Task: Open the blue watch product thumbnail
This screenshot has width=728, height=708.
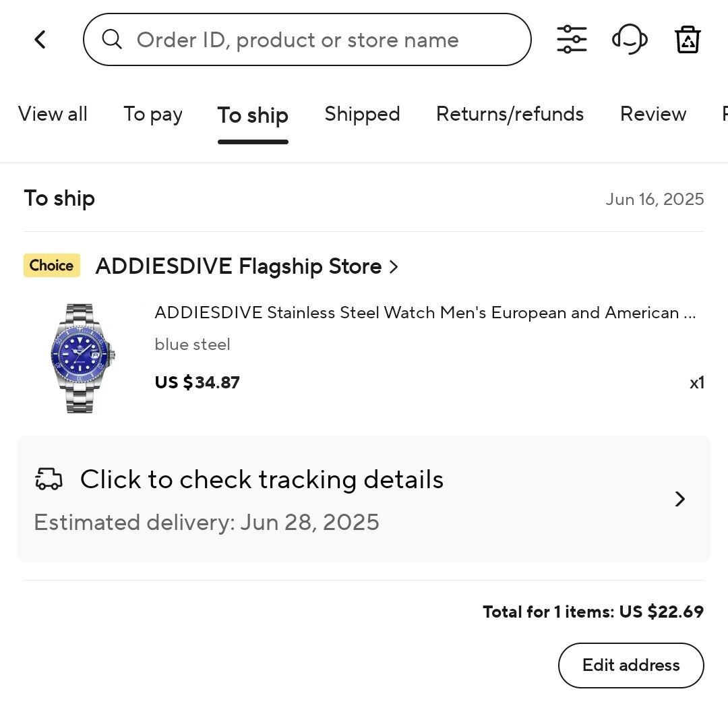Action: (82, 358)
